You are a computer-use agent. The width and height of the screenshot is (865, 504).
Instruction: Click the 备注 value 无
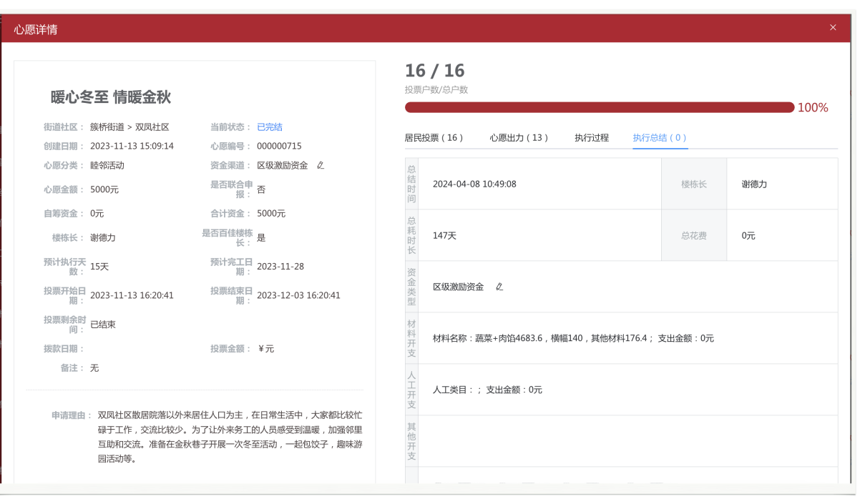click(94, 367)
